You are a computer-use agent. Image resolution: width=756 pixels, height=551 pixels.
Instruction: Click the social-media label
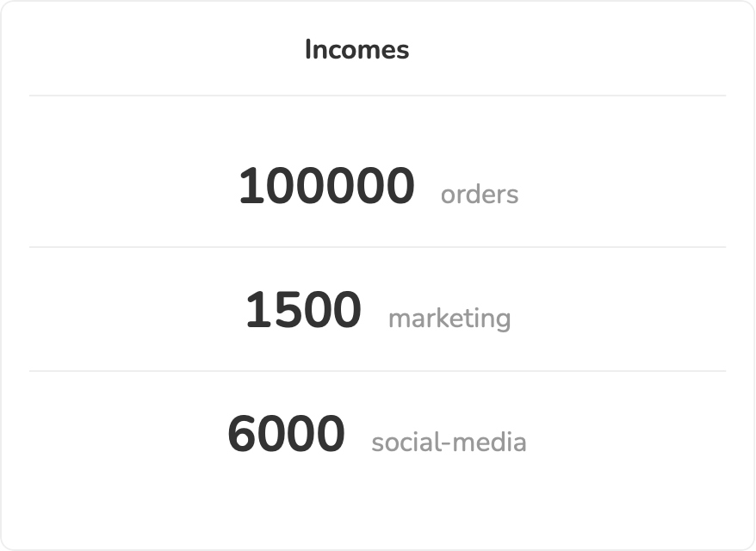point(449,443)
